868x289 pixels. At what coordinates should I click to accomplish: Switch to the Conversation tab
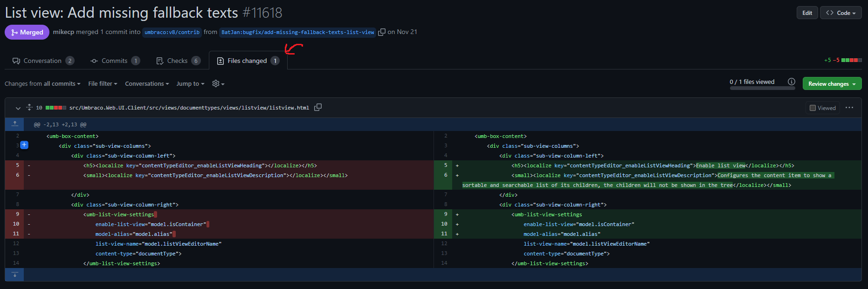(x=43, y=61)
